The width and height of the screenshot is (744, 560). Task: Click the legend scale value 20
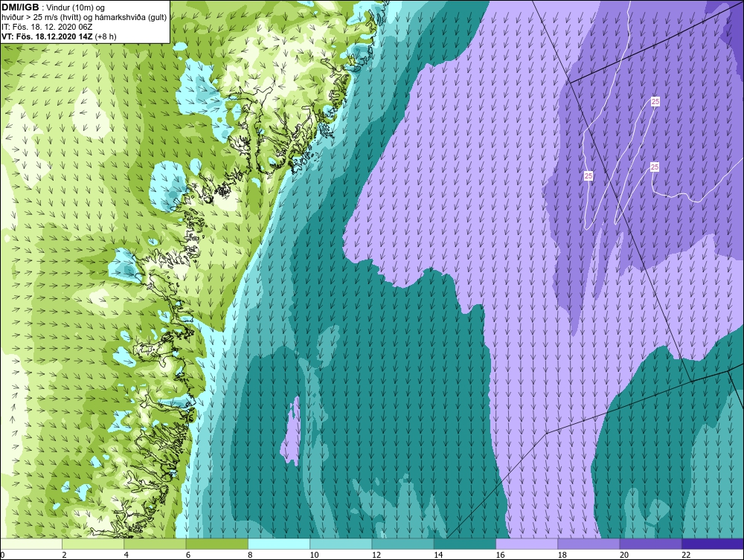point(624,556)
